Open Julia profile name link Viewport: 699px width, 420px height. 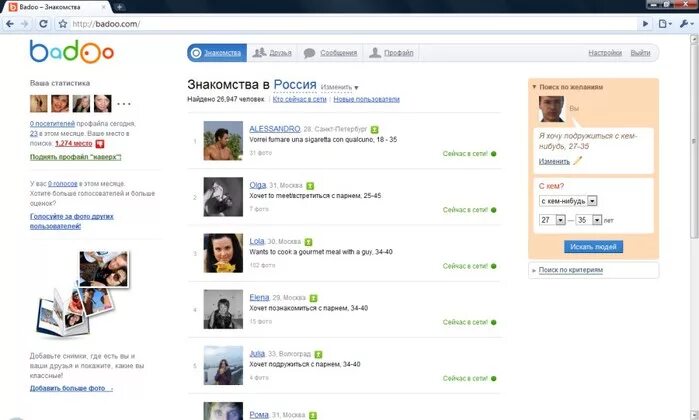click(x=257, y=354)
